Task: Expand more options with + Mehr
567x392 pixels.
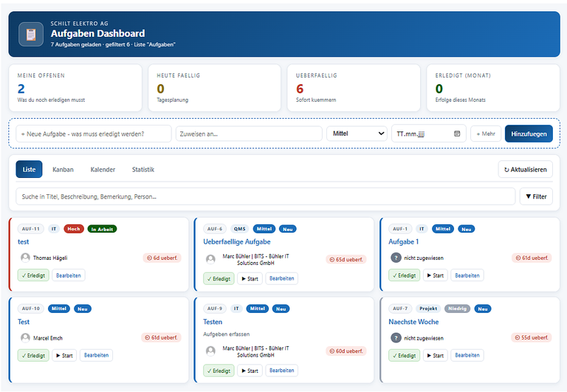Action: click(x=486, y=134)
